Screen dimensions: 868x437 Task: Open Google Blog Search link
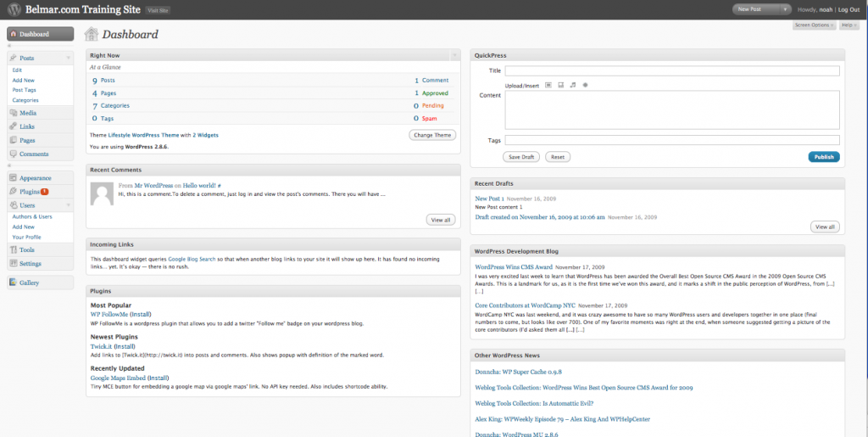[x=192, y=259]
